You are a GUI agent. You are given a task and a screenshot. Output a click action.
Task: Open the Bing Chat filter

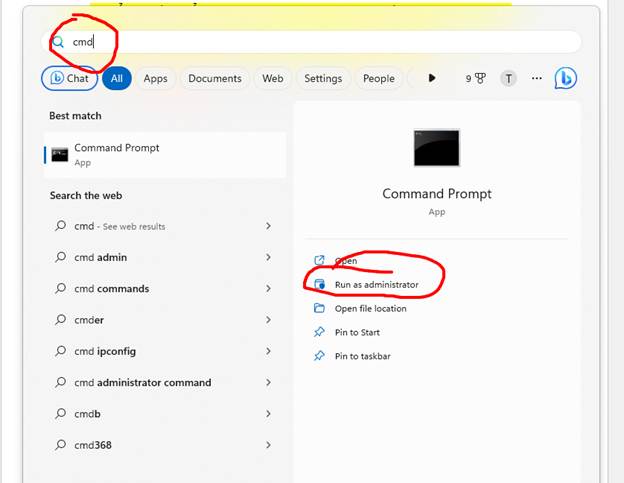pyautogui.click(x=70, y=78)
